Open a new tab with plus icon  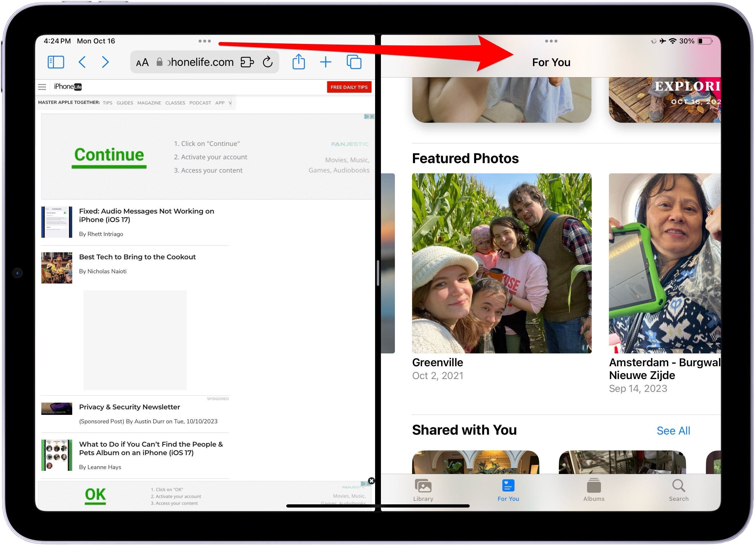tap(326, 62)
